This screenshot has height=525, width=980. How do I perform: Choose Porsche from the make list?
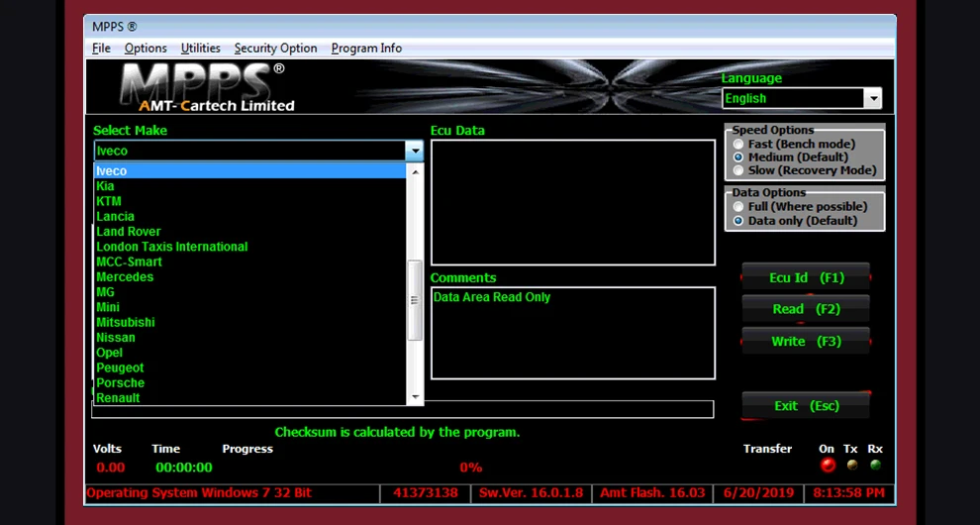coord(250,383)
